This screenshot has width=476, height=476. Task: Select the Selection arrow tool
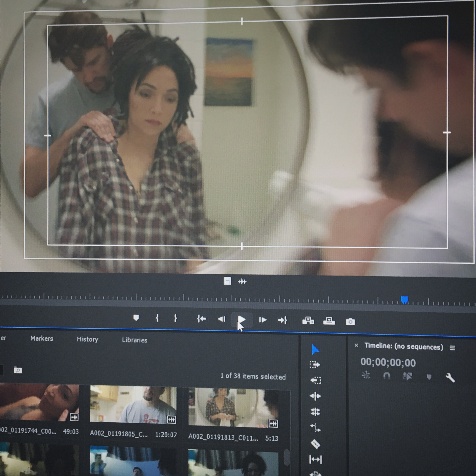(315, 349)
